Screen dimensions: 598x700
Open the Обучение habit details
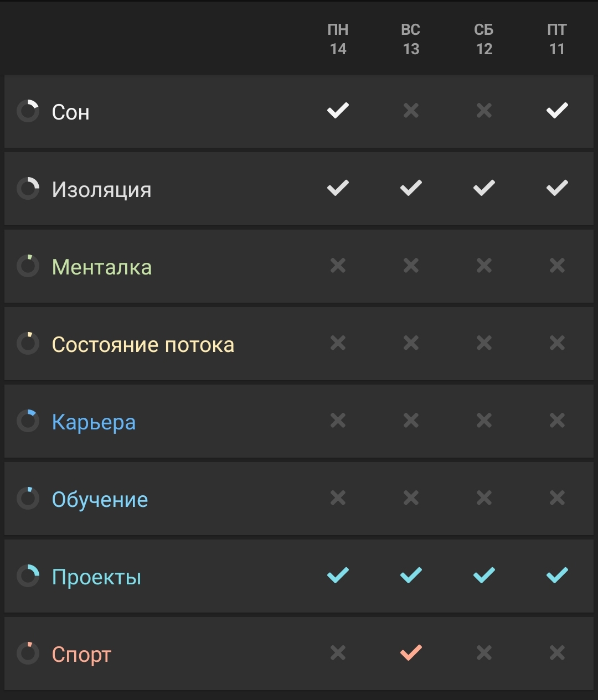(x=100, y=499)
